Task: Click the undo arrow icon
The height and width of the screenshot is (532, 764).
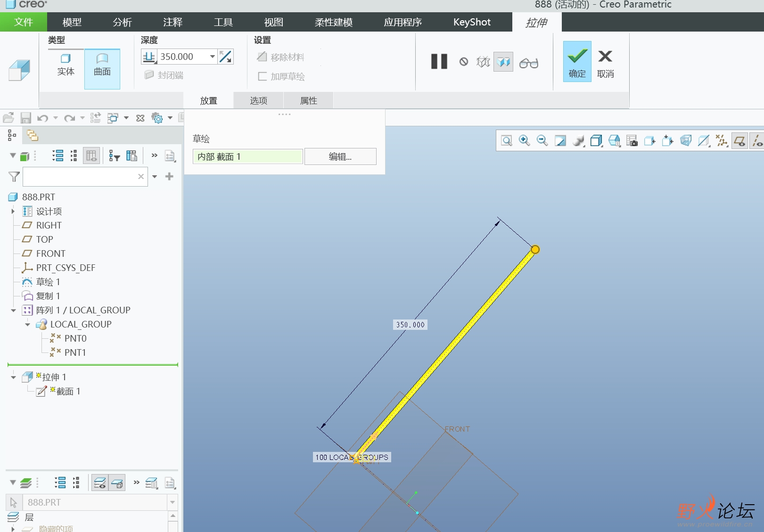Action: click(x=43, y=118)
